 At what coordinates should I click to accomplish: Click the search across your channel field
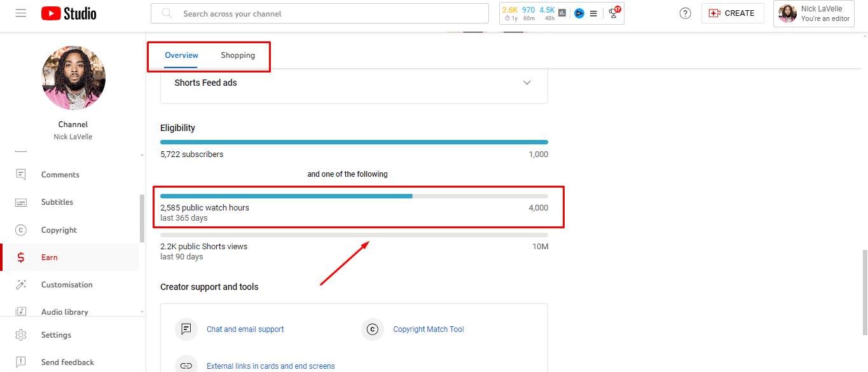[x=320, y=13]
